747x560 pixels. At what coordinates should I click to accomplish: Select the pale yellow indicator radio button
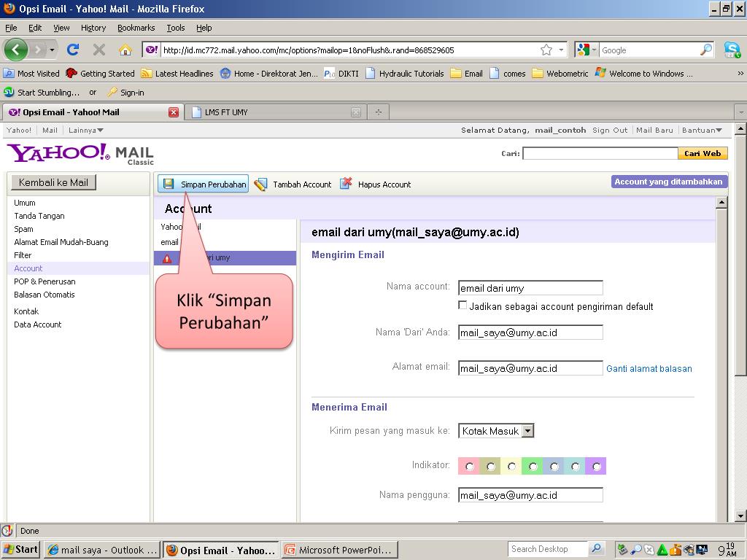(x=511, y=466)
